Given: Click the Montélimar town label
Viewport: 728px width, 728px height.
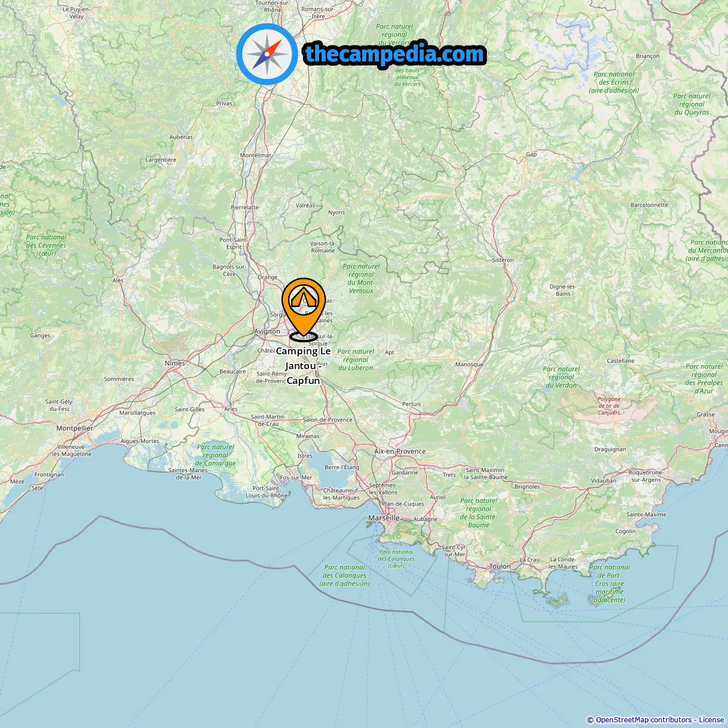Looking at the screenshot, I should [x=255, y=155].
